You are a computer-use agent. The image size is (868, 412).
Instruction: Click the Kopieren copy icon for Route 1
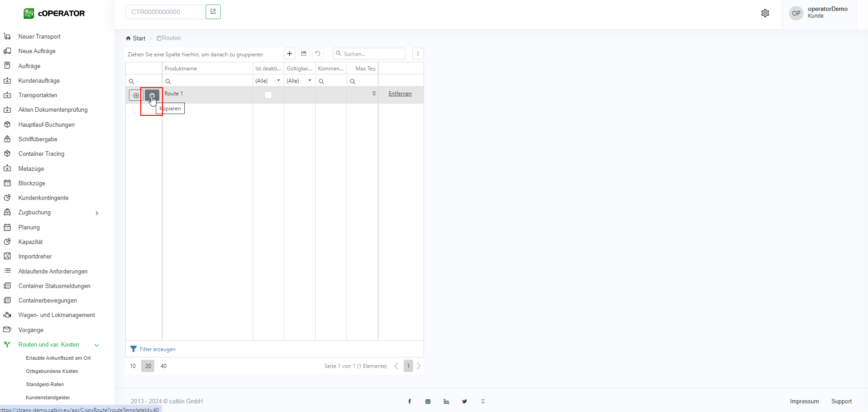[152, 95]
